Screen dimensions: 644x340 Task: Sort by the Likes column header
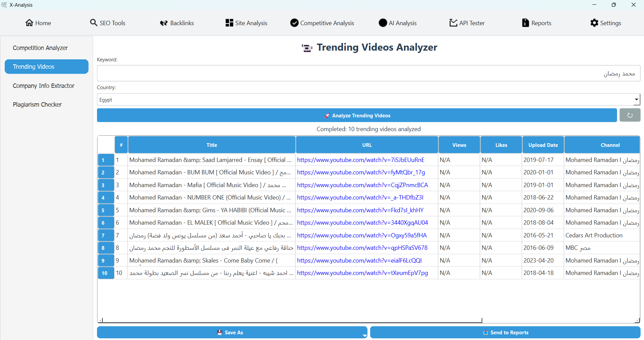coord(501,145)
